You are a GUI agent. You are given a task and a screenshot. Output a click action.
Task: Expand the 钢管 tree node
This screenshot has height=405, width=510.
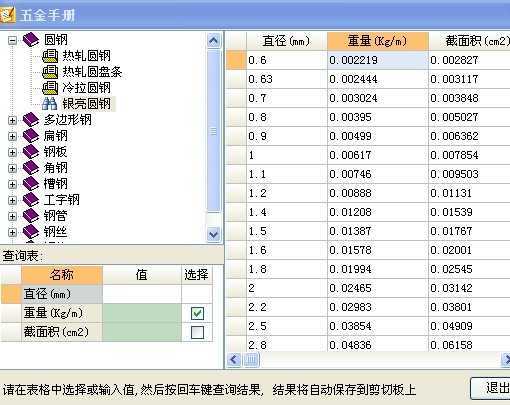tap(12, 216)
